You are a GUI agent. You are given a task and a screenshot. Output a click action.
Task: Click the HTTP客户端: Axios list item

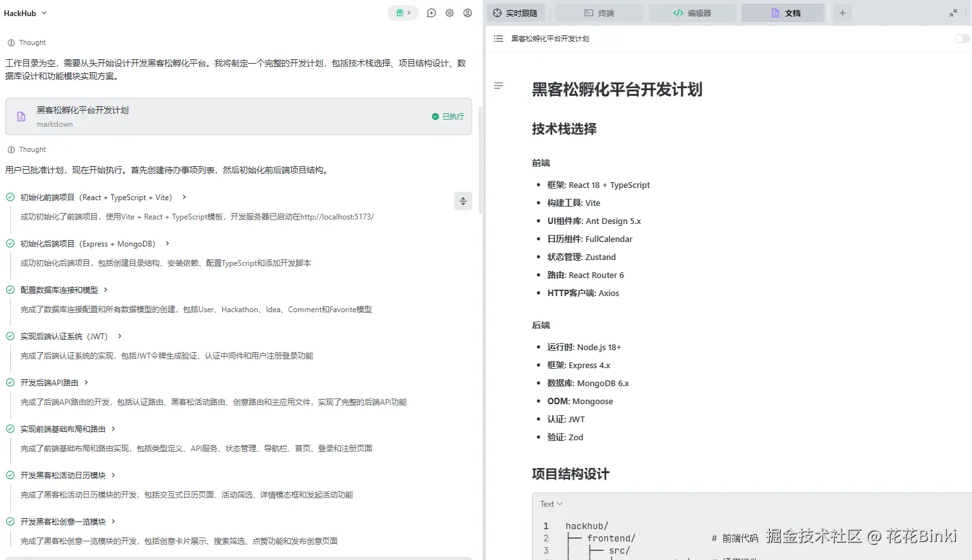click(583, 293)
